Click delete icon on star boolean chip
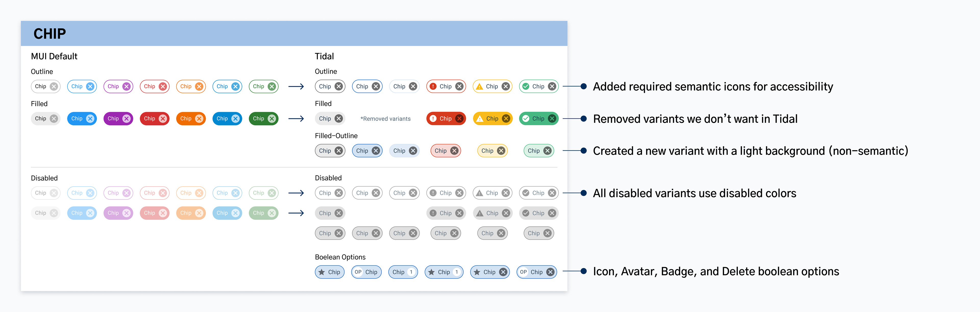The width and height of the screenshot is (980, 312). pyautogui.click(x=503, y=272)
